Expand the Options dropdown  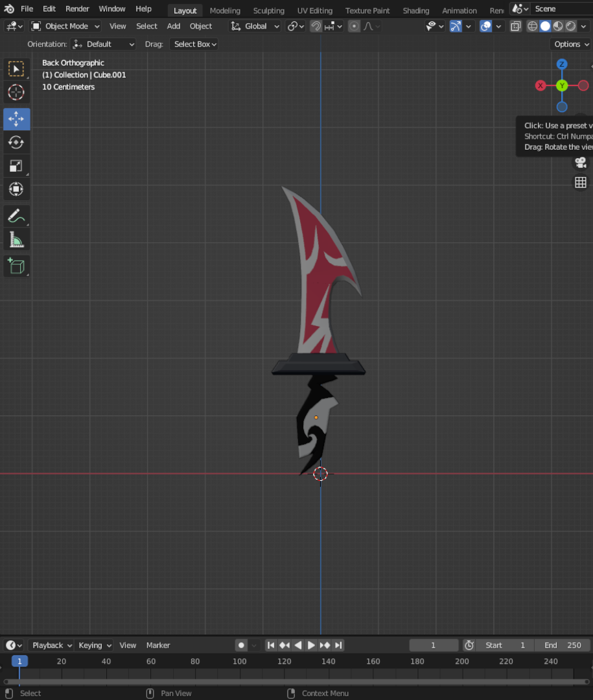pyautogui.click(x=571, y=44)
